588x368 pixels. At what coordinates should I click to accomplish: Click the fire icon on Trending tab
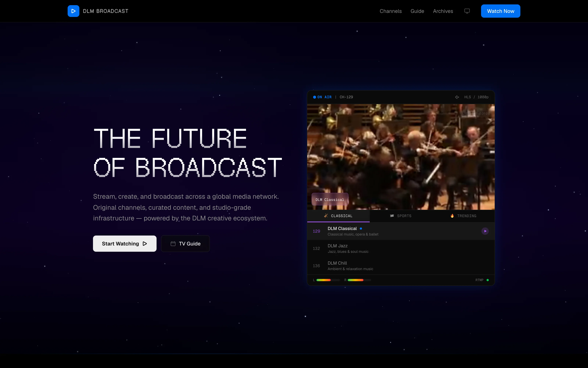[452, 216]
